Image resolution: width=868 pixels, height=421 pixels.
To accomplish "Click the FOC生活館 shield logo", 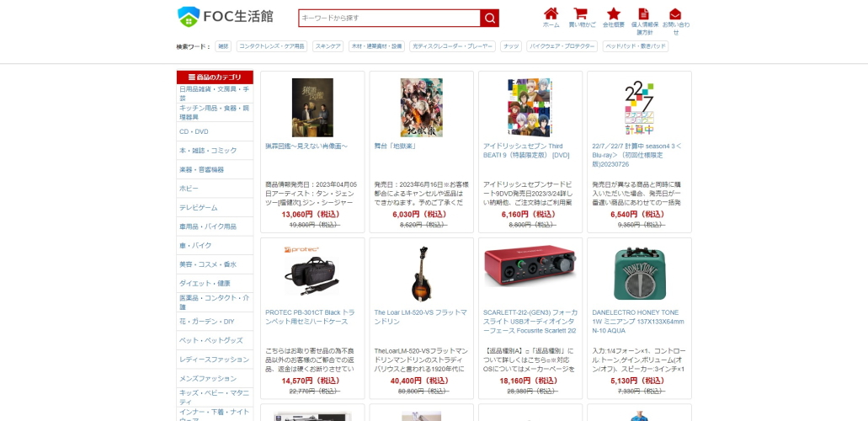I will pos(189,17).
